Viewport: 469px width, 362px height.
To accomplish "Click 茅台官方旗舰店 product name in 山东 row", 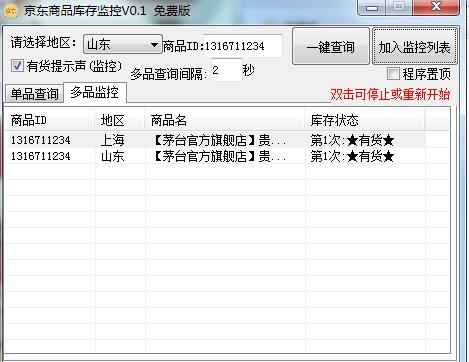I will point(219,156).
